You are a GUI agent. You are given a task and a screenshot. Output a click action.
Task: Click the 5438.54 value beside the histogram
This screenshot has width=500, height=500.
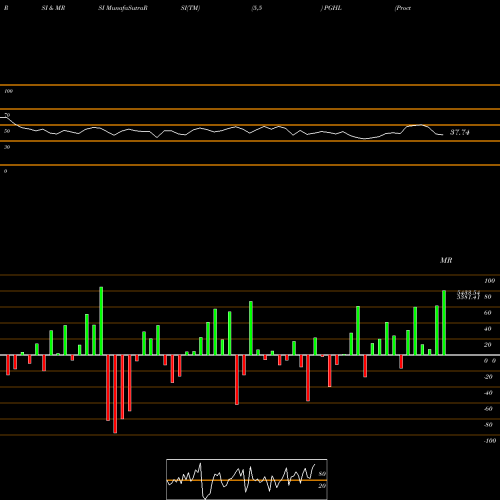click(468, 292)
